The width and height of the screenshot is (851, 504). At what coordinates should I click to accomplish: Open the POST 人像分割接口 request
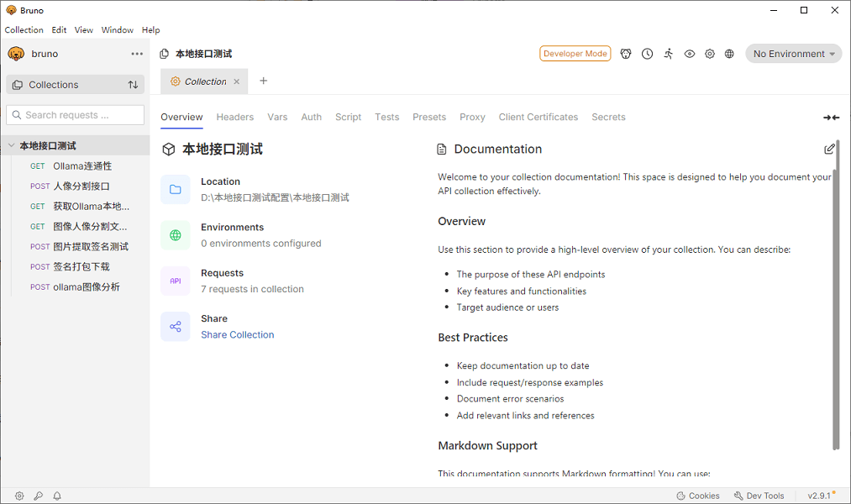76,186
